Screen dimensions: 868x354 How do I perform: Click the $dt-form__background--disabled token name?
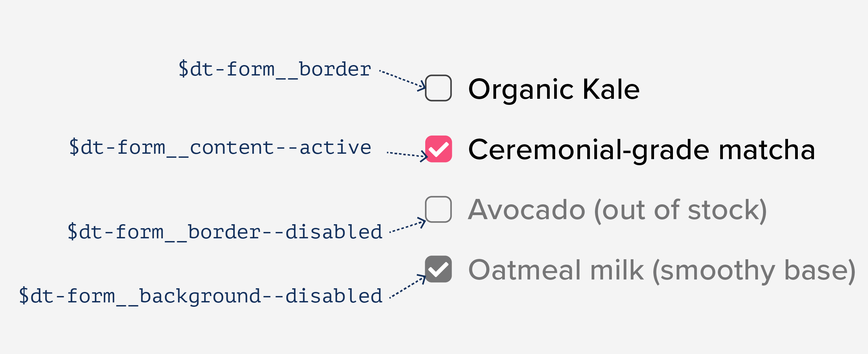coord(200,296)
